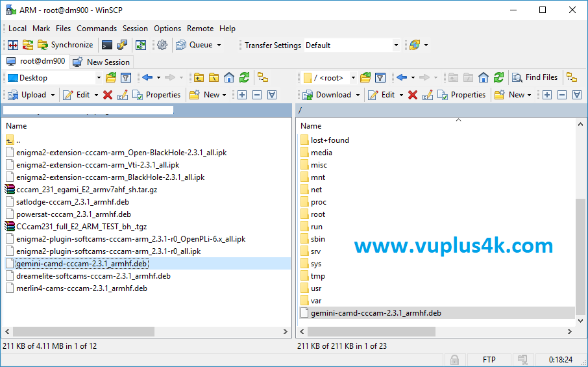The image size is (588, 367).
Task: Expand remote Edit dropdown arrow
Action: (x=401, y=95)
